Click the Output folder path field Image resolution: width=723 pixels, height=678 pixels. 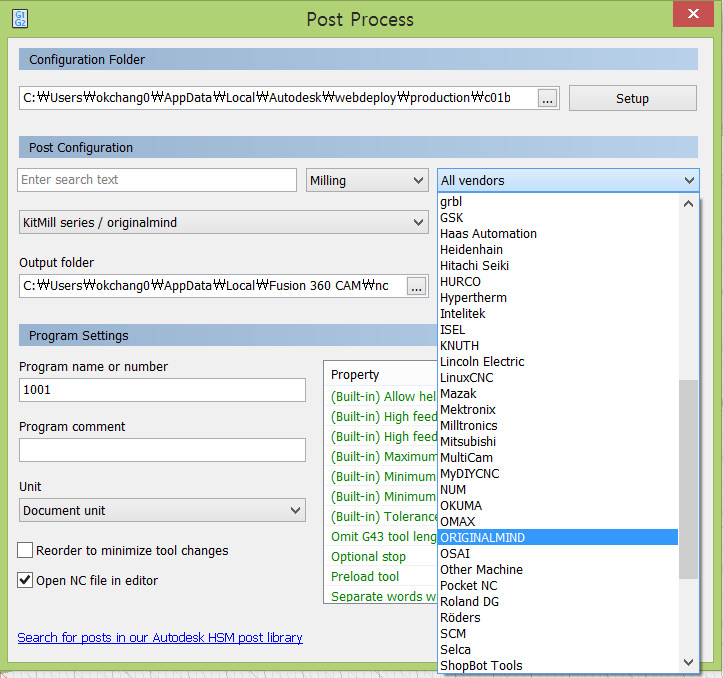[x=213, y=286]
